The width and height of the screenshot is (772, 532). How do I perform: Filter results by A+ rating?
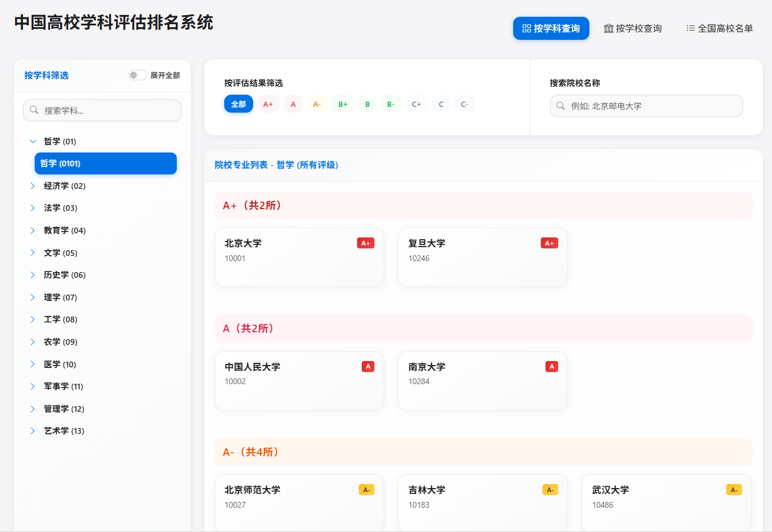point(268,104)
